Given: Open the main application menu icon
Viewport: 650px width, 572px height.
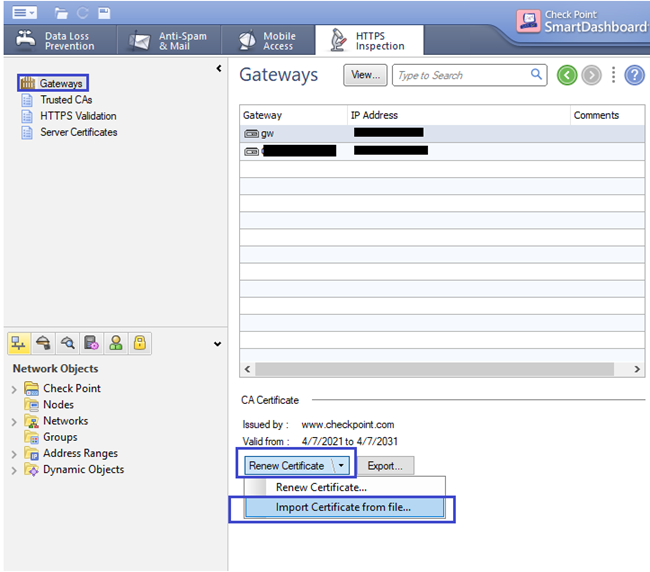Looking at the screenshot, I should [24, 12].
